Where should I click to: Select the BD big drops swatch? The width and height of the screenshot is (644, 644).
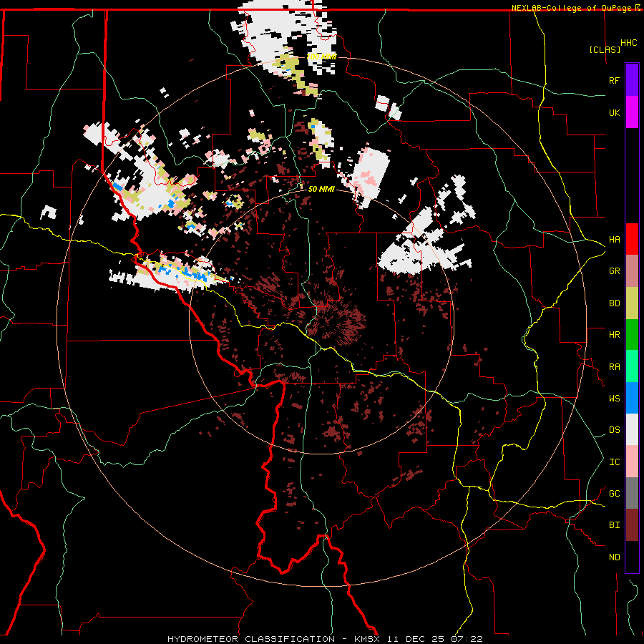point(632,303)
